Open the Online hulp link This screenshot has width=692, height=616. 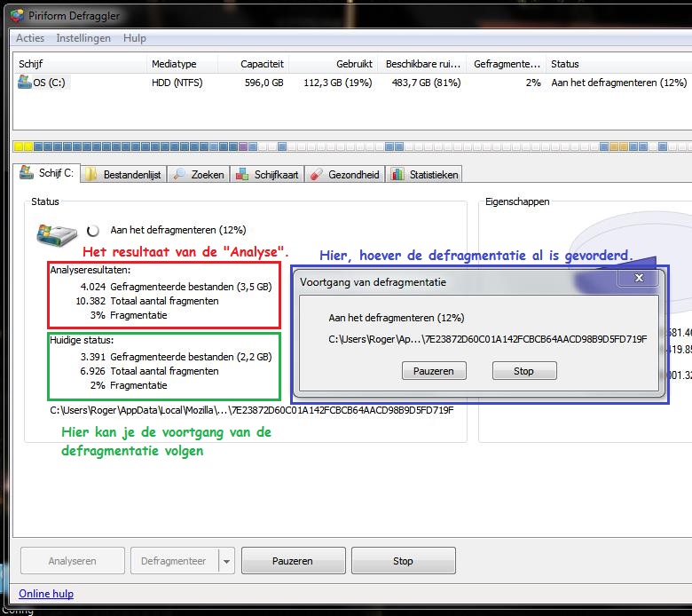pos(46,594)
